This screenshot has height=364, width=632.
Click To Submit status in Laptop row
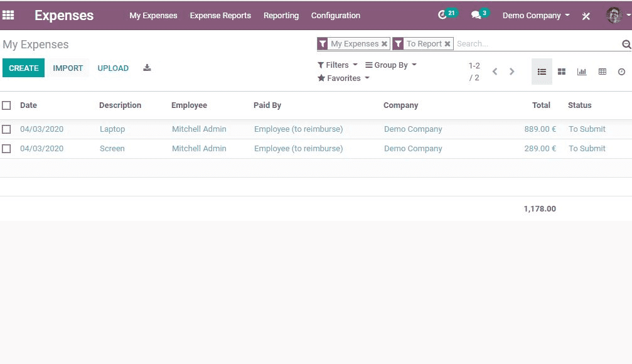[x=587, y=129]
